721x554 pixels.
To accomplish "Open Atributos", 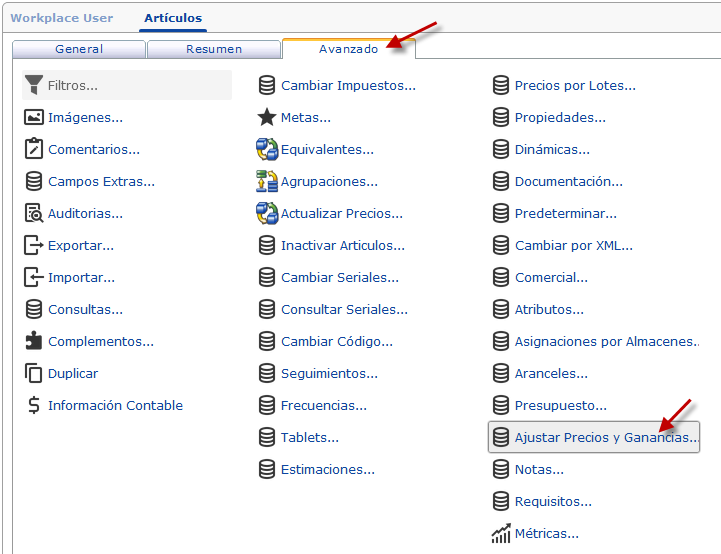I will 549,309.
